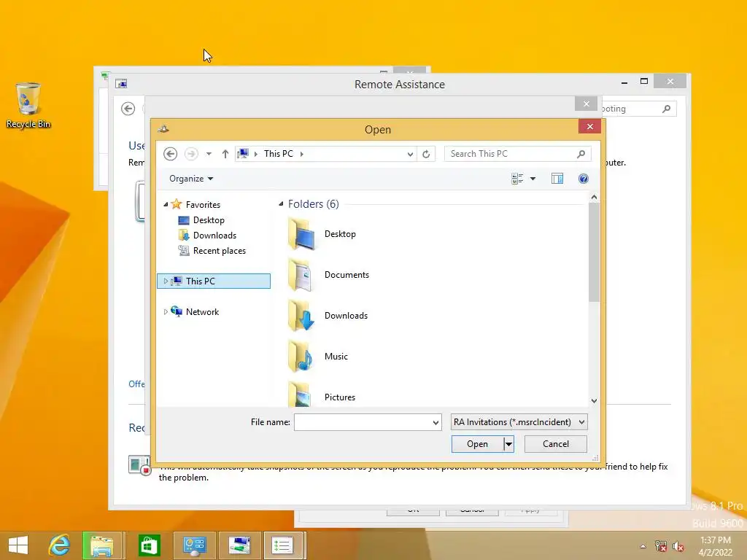Viewport: 747px width, 560px height.
Task: Open the RA Invitations file type dropdown
Action: pyautogui.click(x=519, y=422)
